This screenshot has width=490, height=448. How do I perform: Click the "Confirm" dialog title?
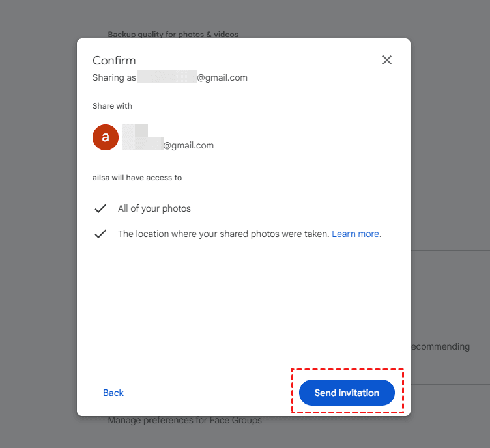point(114,61)
